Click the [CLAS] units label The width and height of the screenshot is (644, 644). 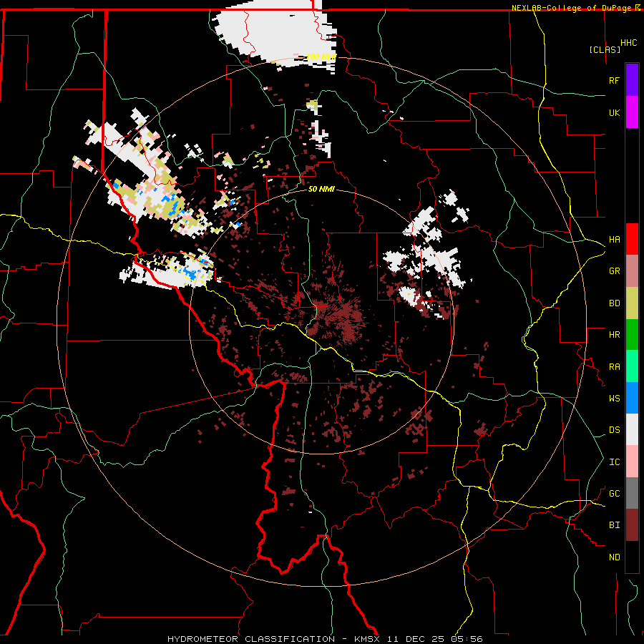tap(605, 50)
